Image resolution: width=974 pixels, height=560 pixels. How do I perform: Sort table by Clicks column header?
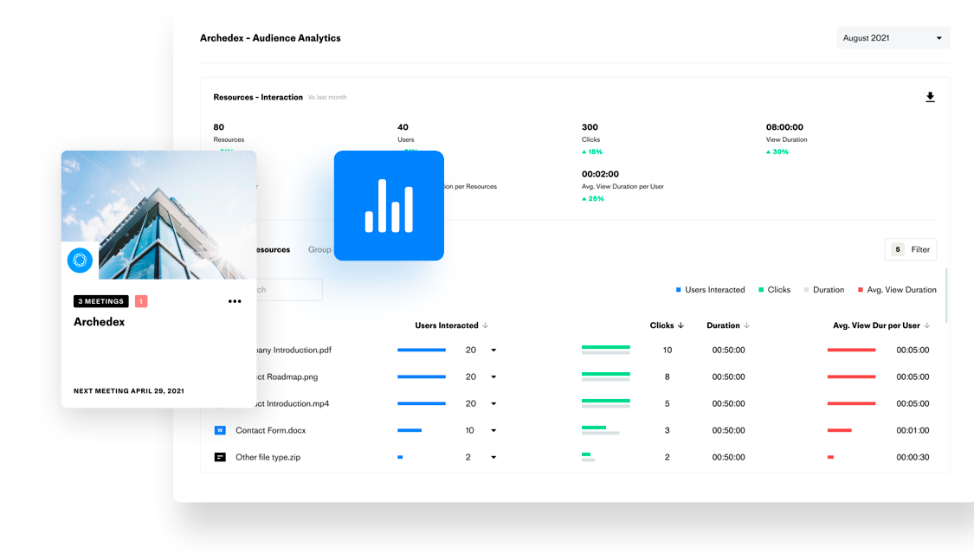tap(667, 325)
